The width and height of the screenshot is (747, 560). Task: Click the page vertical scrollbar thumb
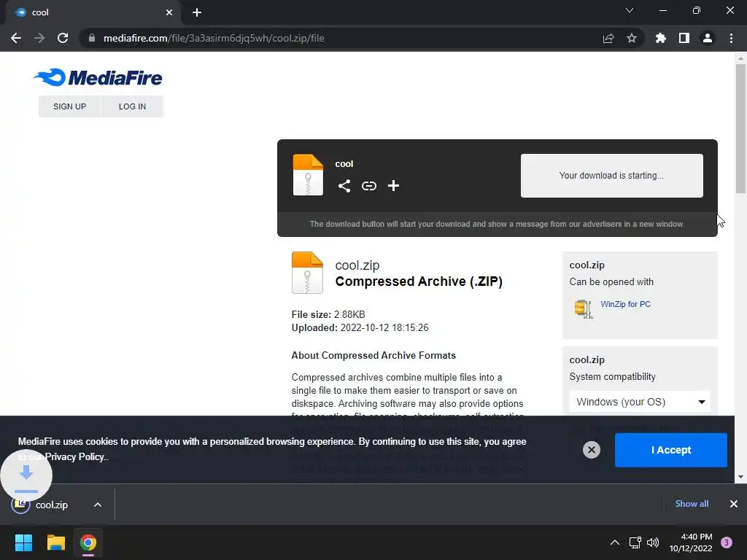click(x=740, y=128)
